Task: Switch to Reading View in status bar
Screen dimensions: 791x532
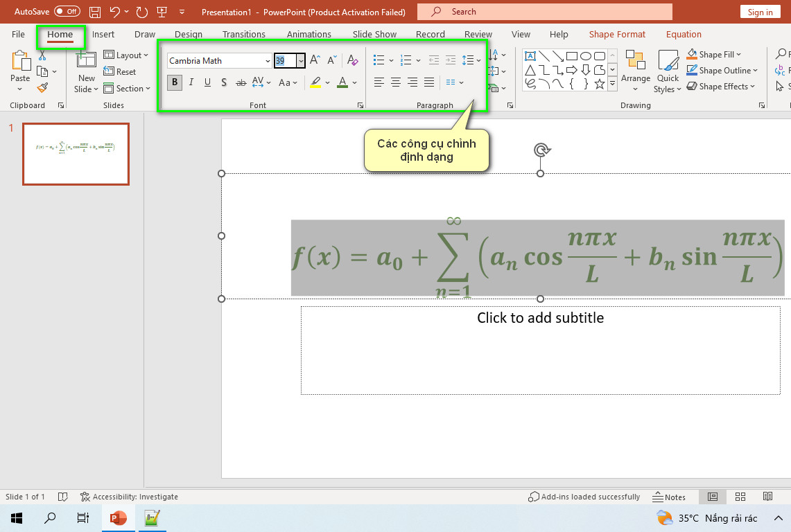Action: (x=767, y=497)
